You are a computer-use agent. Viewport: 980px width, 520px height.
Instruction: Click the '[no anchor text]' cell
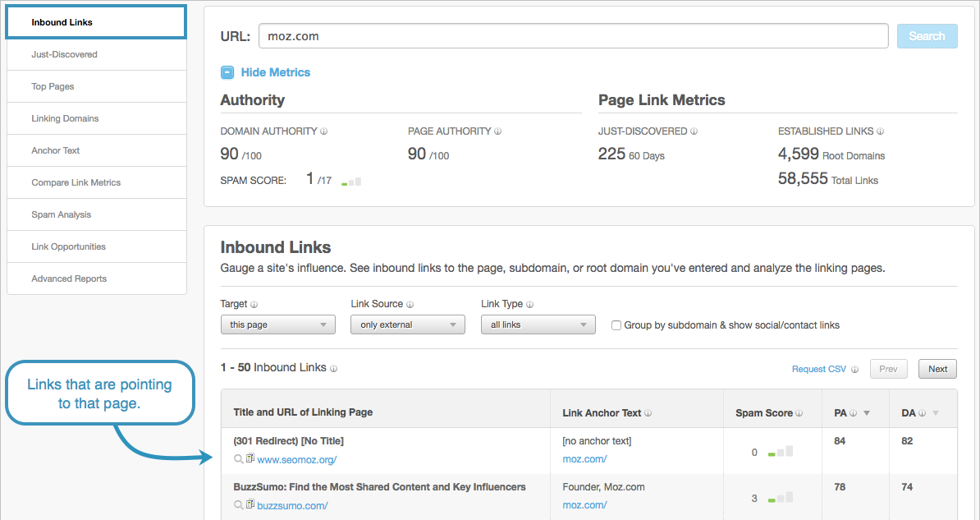(597, 441)
